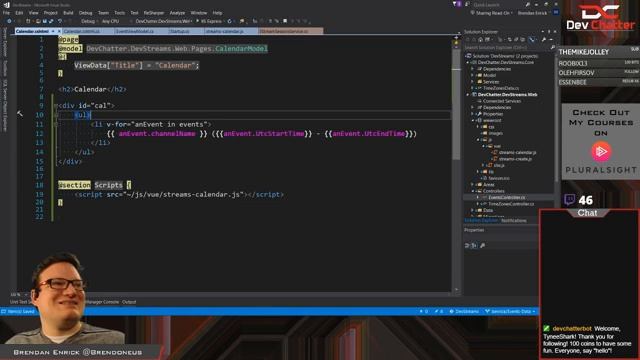Viewport: 640px width, 360px height.
Task: Click the git branch name in status bar
Action: [510, 311]
